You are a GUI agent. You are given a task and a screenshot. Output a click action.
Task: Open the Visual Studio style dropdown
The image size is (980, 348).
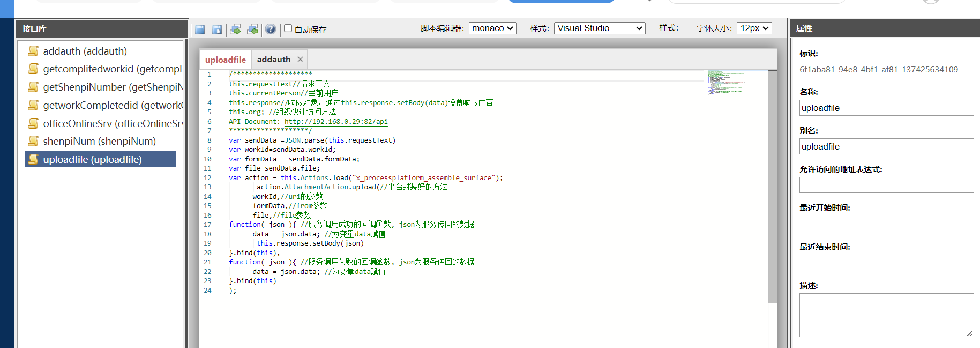[600, 28]
